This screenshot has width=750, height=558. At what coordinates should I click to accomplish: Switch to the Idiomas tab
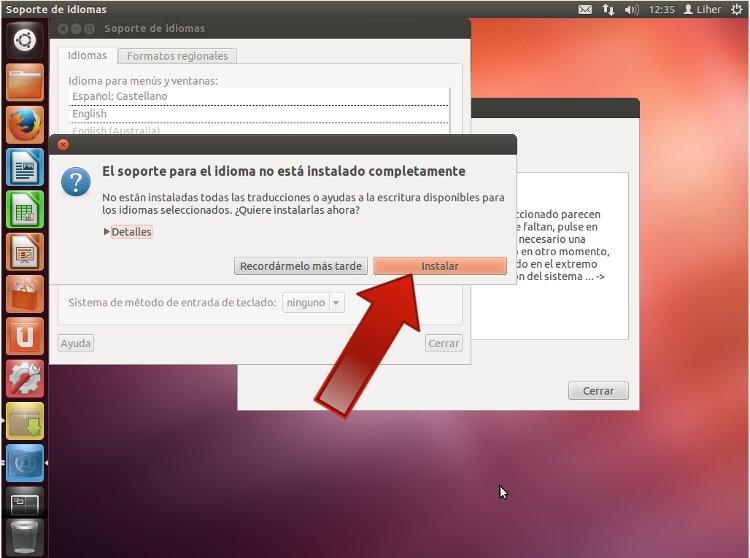[x=87, y=55]
